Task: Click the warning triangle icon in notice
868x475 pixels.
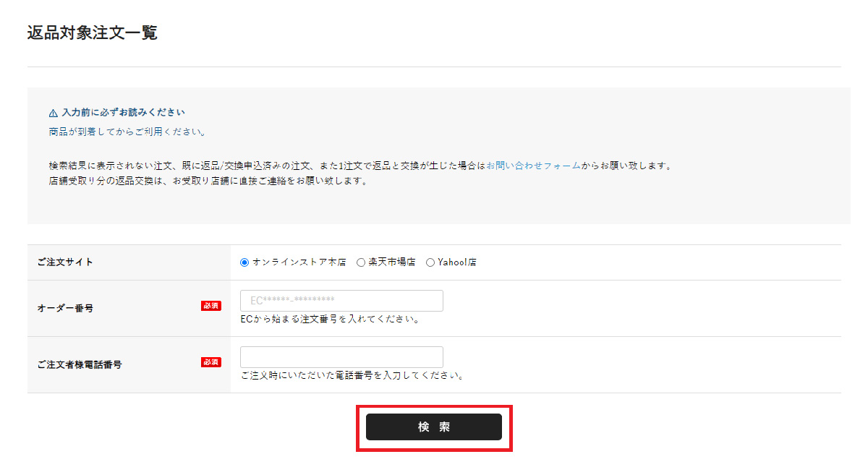Action: 53,113
